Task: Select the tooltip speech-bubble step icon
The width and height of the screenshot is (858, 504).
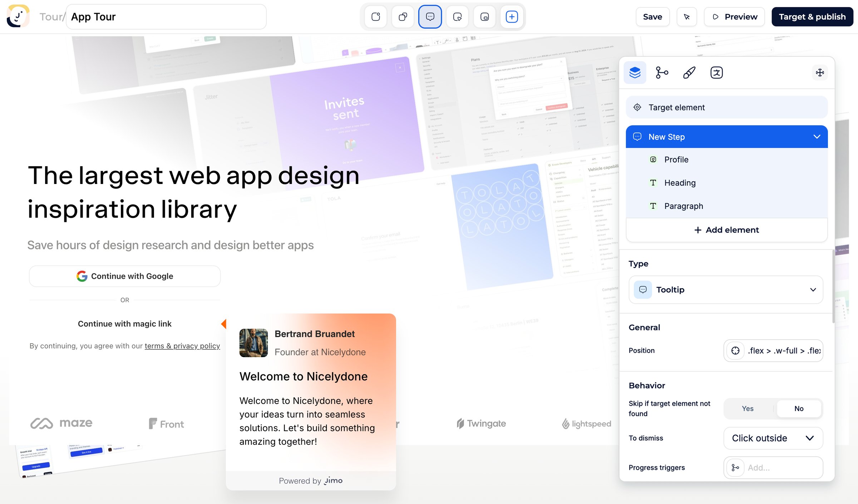Action: point(430,17)
